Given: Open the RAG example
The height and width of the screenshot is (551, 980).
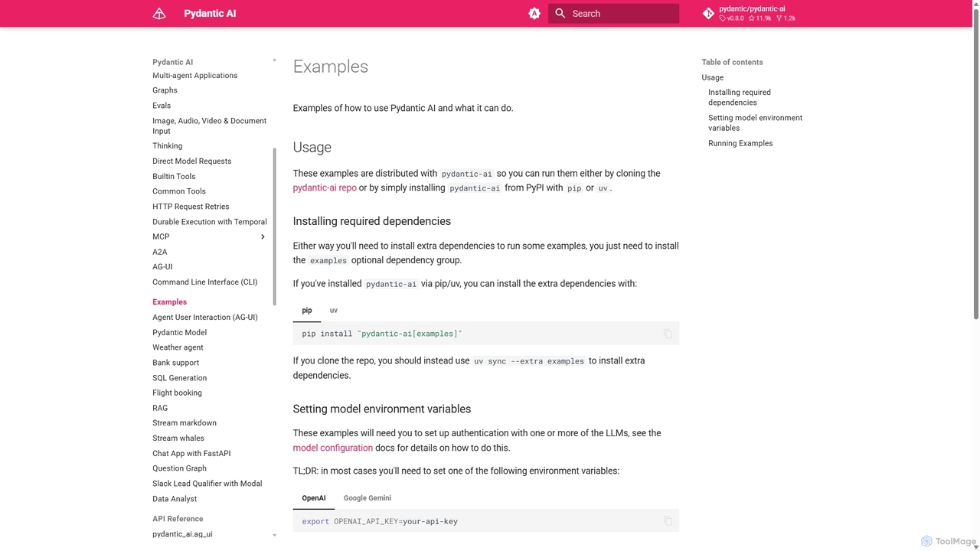Looking at the screenshot, I should pos(160,409).
